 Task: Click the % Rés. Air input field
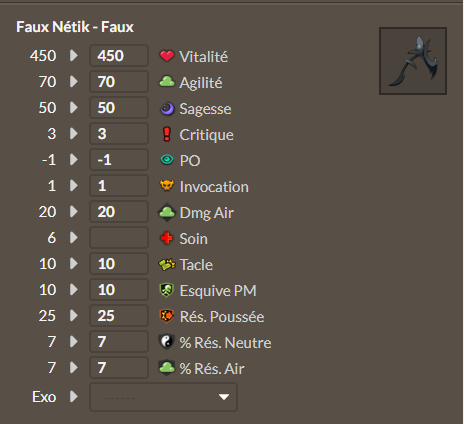(x=119, y=368)
